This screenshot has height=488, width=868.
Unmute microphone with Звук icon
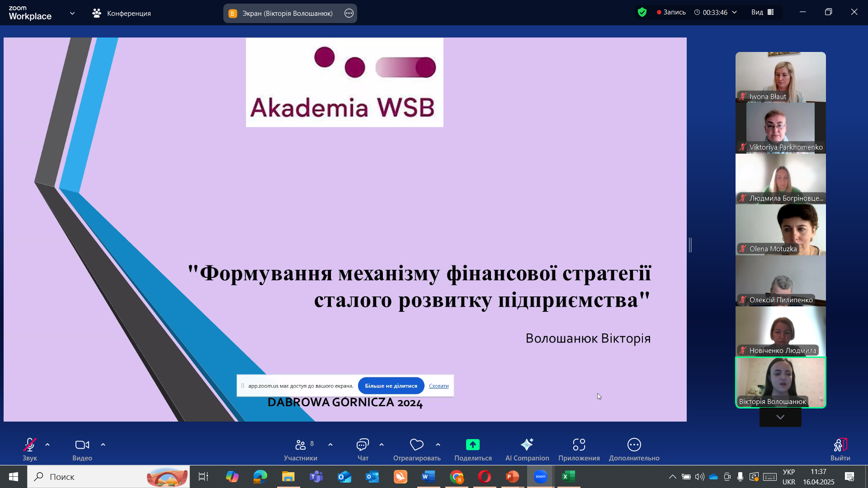point(30,445)
